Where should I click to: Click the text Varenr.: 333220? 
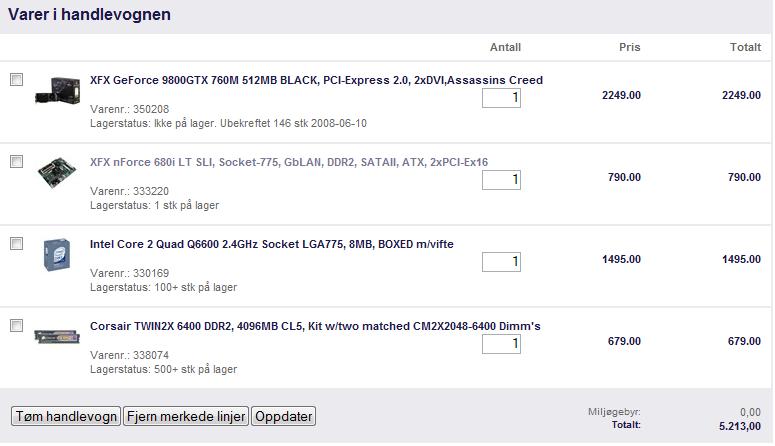129,191
